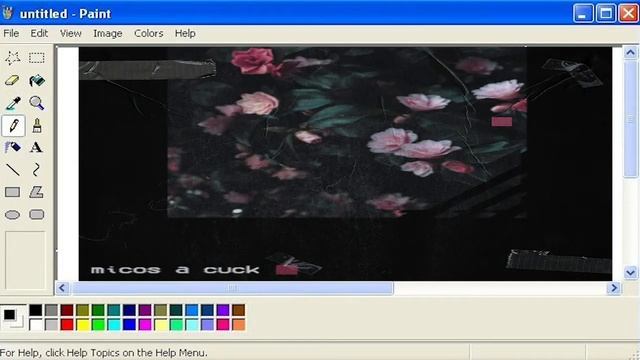Select the brown swatch in palette
The image size is (640, 360).
click(x=239, y=310)
